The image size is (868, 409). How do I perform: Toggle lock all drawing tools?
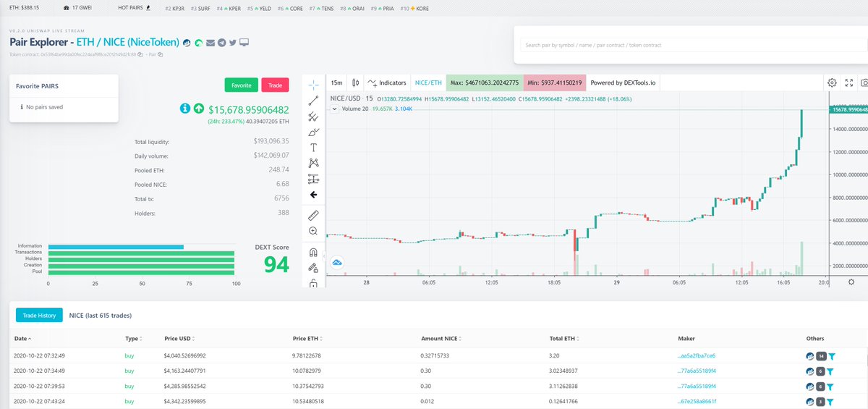tap(313, 284)
